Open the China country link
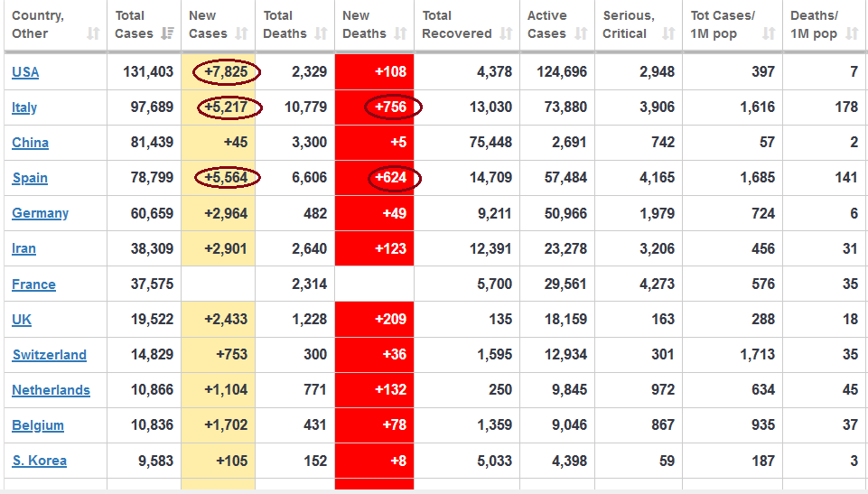 pyautogui.click(x=31, y=143)
